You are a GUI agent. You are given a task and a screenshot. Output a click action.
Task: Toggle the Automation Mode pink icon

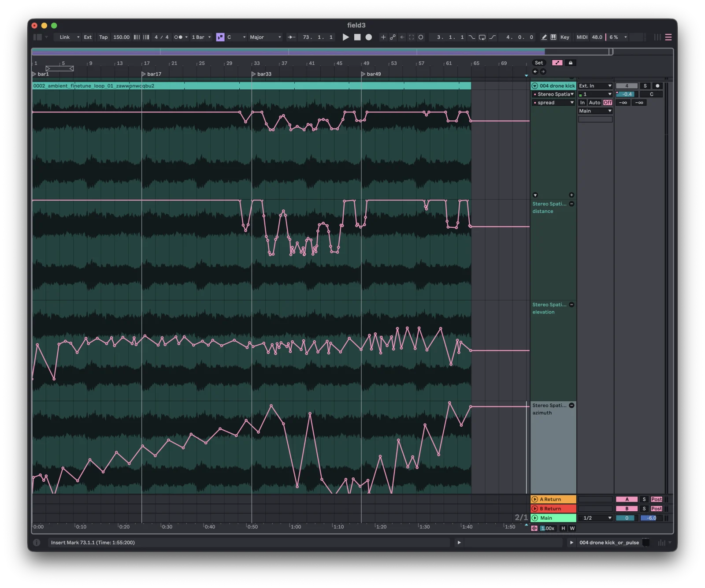click(x=557, y=63)
